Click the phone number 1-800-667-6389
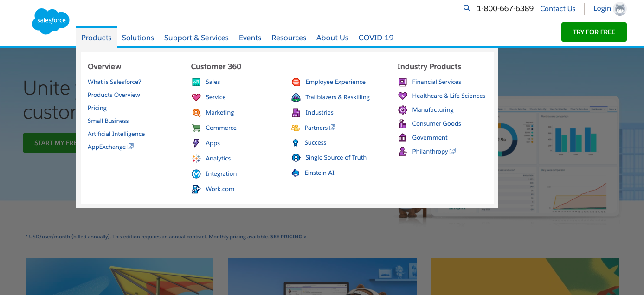The image size is (644, 295). point(505,8)
